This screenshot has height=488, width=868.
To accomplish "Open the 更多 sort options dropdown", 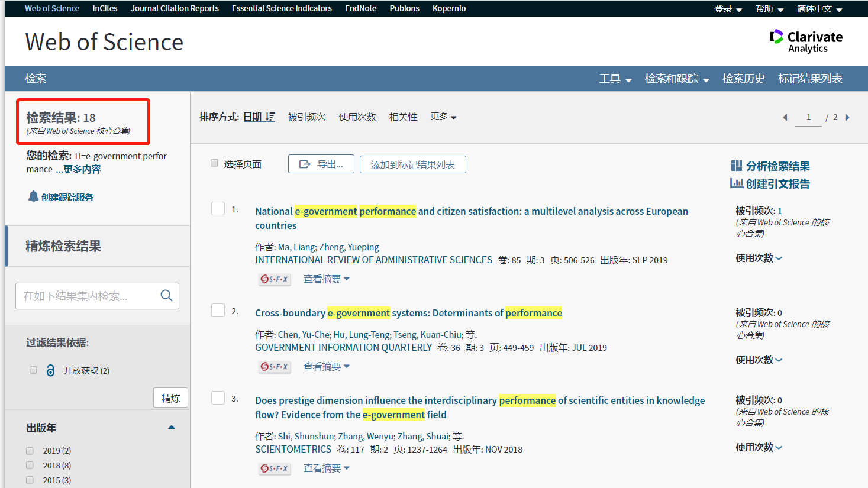I will coord(443,117).
